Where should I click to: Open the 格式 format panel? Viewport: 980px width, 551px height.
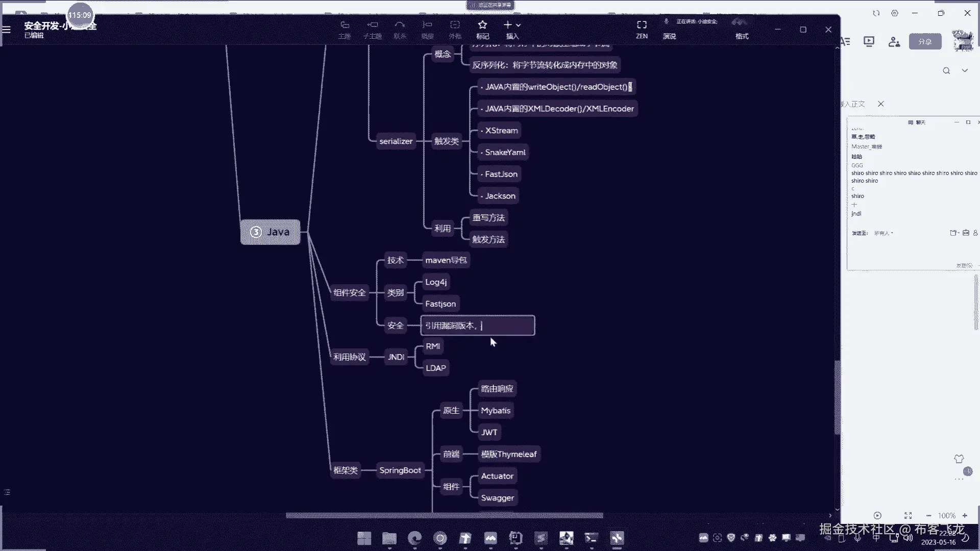pyautogui.click(x=742, y=36)
